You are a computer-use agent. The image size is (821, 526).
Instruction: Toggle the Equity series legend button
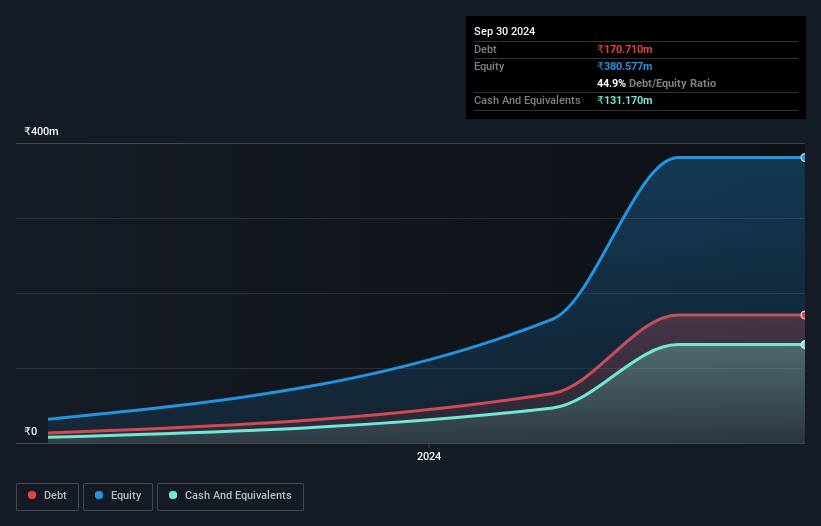118,496
